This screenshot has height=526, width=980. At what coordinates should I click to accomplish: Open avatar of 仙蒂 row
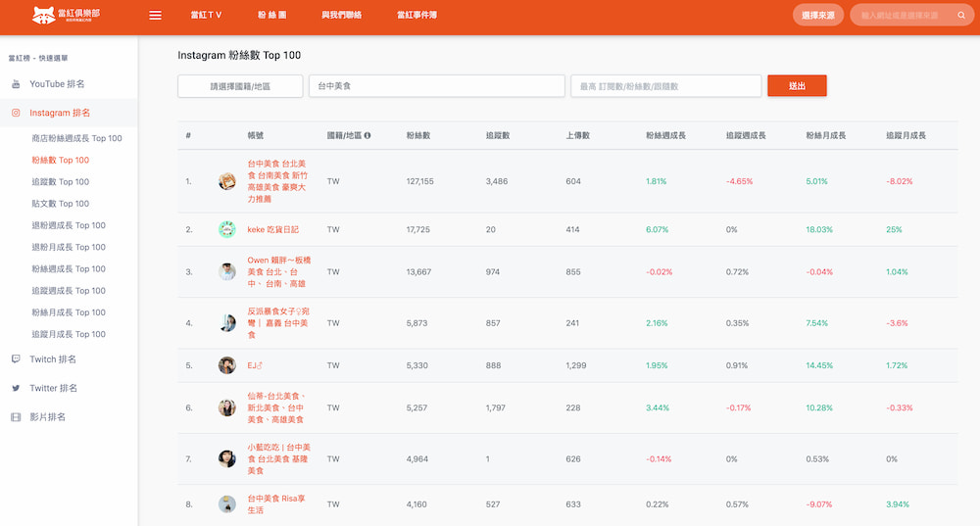pos(227,407)
